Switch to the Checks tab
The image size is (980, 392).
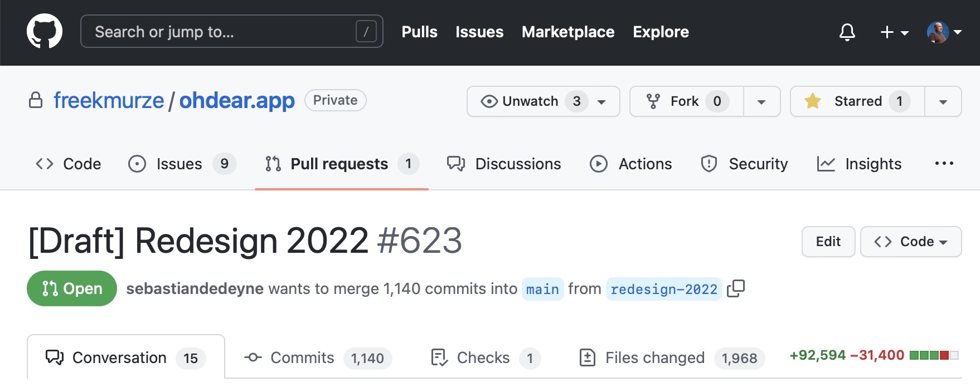click(x=486, y=357)
